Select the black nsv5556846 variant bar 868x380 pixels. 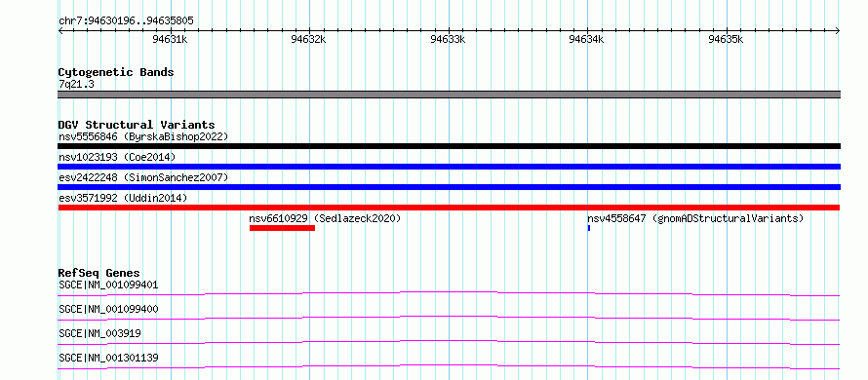[449, 146]
